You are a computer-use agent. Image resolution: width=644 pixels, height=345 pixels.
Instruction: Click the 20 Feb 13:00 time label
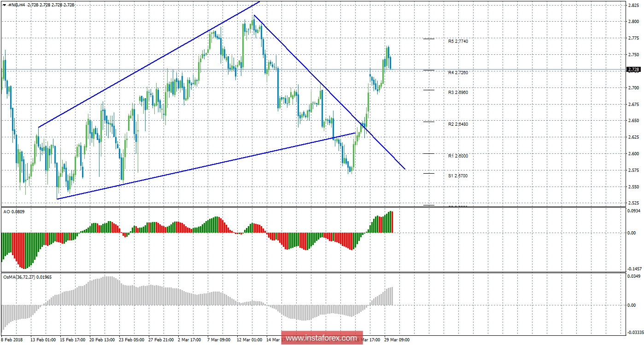tap(102, 340)
